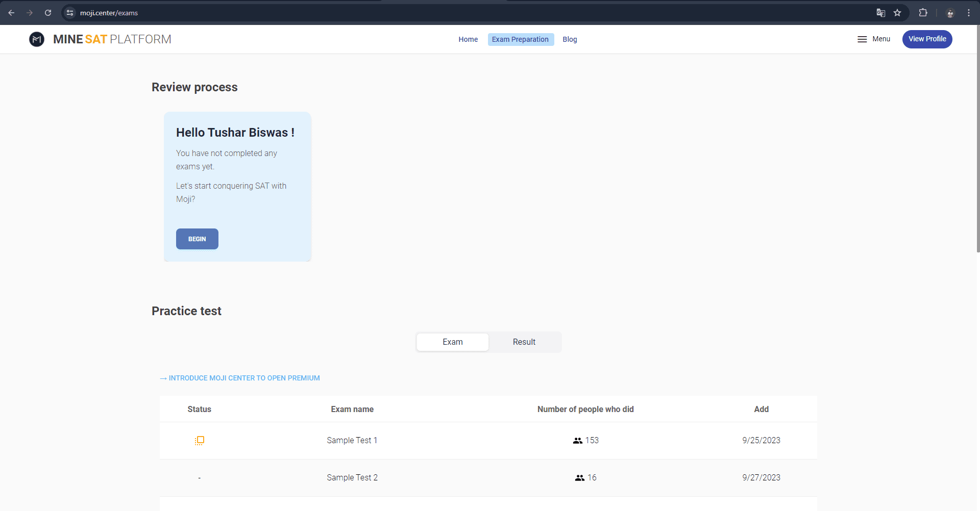Open the browser three-dot menu
The height and width of the screenshot is (511, 980).
969,13
